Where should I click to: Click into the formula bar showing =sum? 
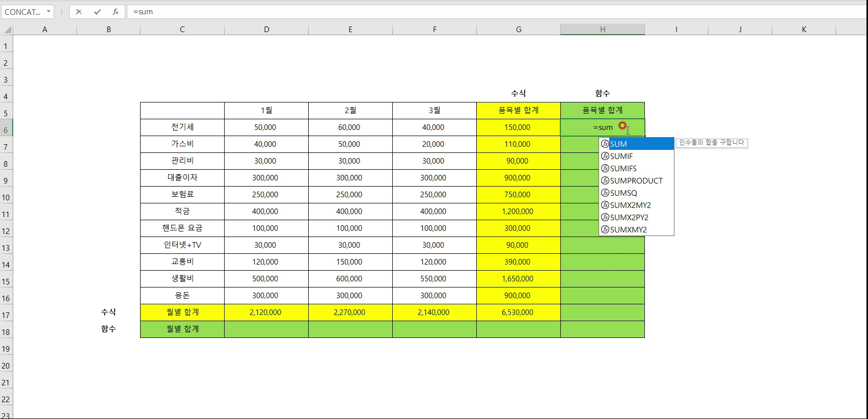tap(497, 12)
